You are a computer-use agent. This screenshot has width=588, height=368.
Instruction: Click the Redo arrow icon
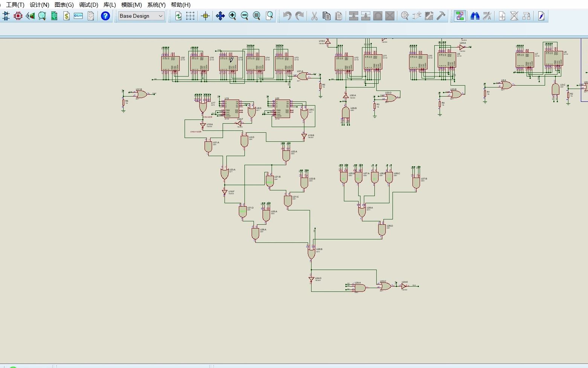(299, 16)
